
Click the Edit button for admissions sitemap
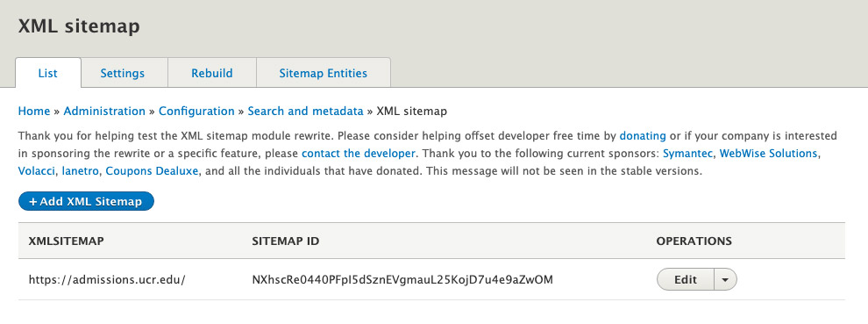point(686,279)
